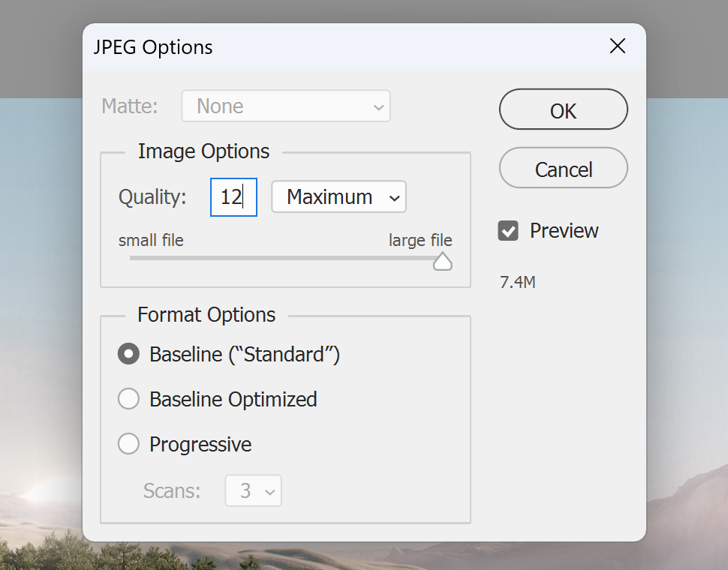
Task: Close the JPEG Options dialog
Action: (x=618, y=46)
